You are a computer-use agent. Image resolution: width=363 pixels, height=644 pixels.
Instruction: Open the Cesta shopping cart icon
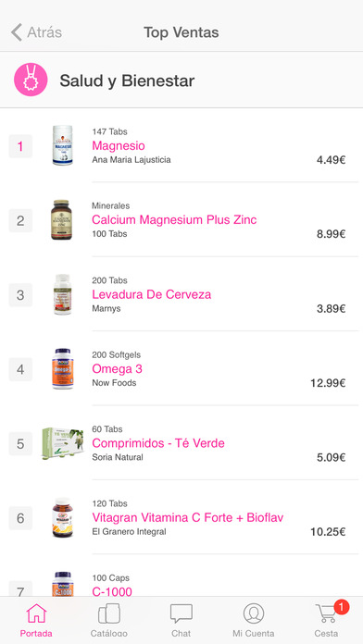[x=326, y=614]
